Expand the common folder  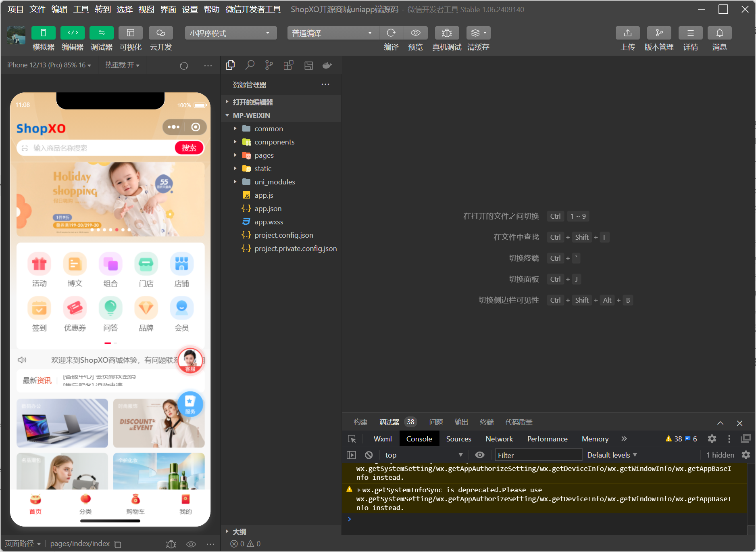(281, 129)
